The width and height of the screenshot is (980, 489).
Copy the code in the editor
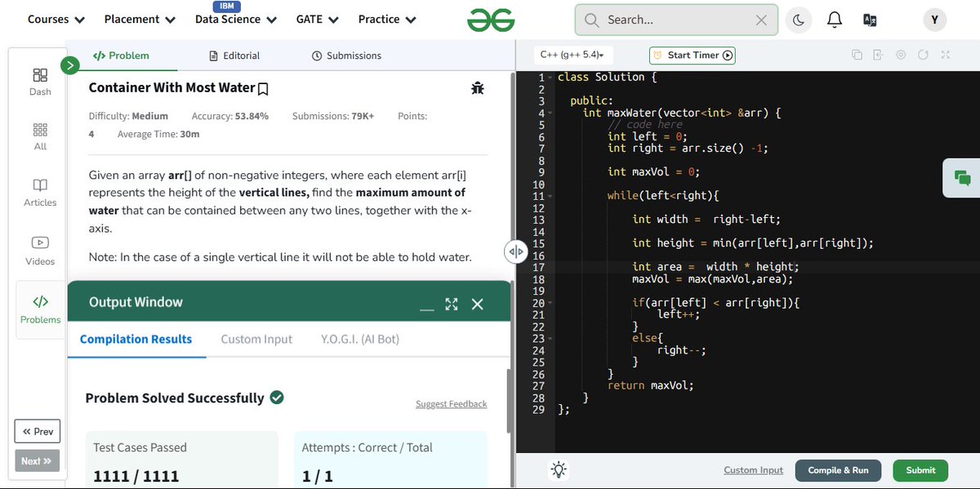click(857, 54)
